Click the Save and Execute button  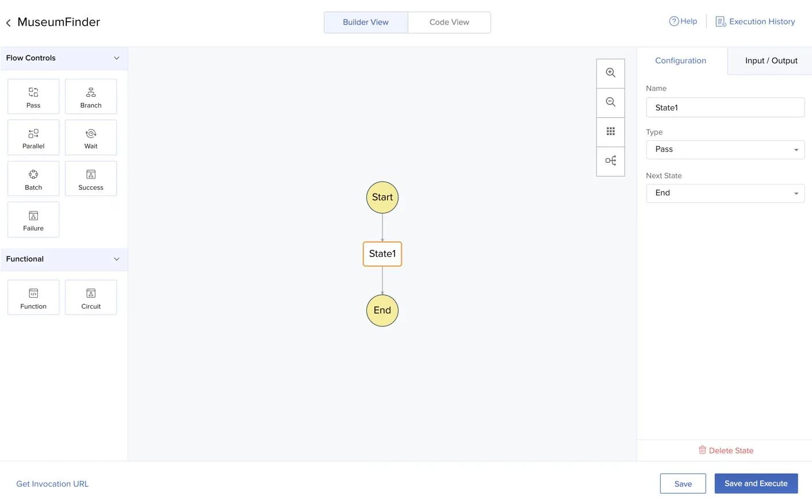coord(756,483)
